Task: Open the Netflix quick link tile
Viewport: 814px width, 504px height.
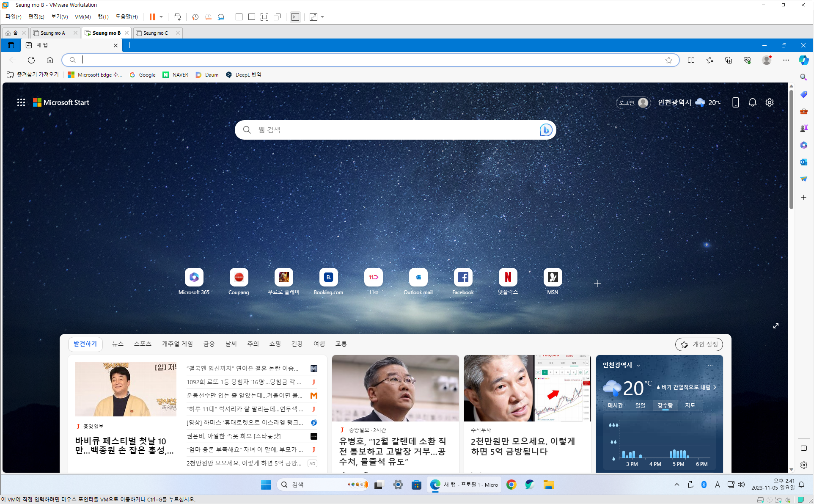Action: tap(508, 278)
